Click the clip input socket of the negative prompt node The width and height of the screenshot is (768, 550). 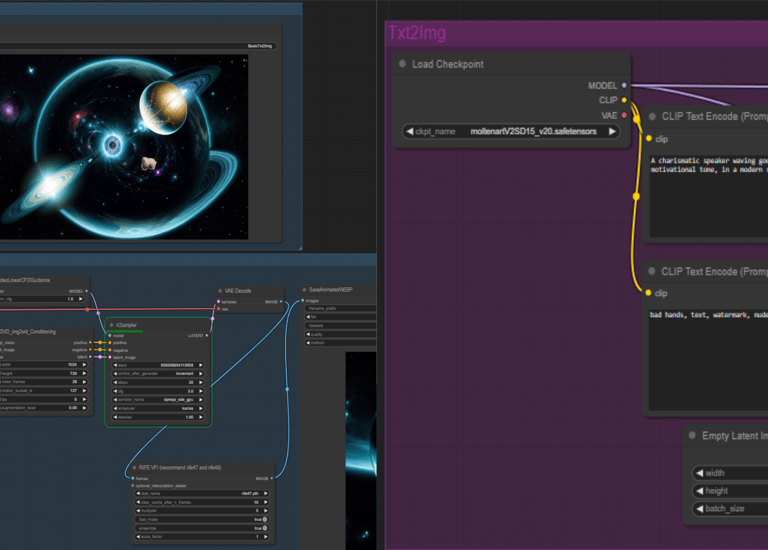click(x=649, y=293)
